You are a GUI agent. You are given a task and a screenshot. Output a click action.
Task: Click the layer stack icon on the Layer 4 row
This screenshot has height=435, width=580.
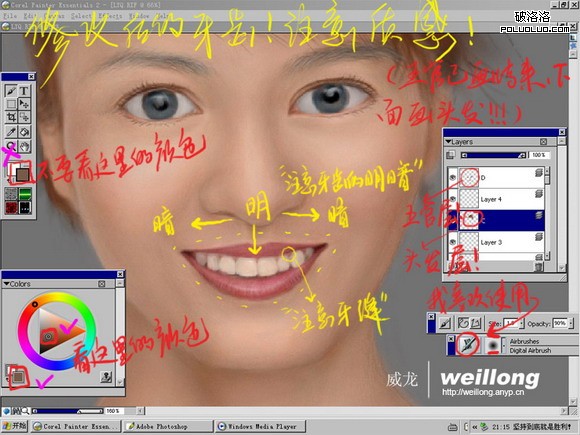(x=539, y=193)
